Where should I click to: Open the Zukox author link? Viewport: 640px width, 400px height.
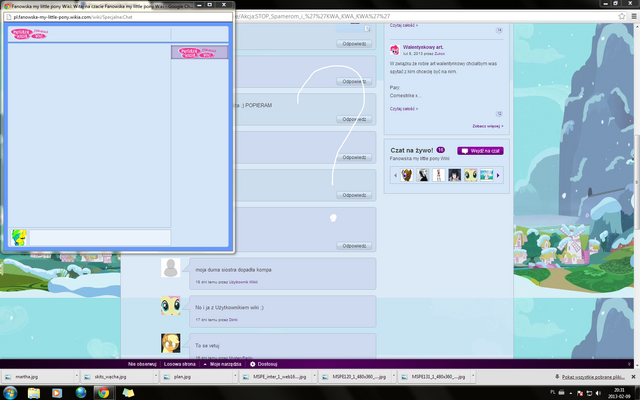440,53
